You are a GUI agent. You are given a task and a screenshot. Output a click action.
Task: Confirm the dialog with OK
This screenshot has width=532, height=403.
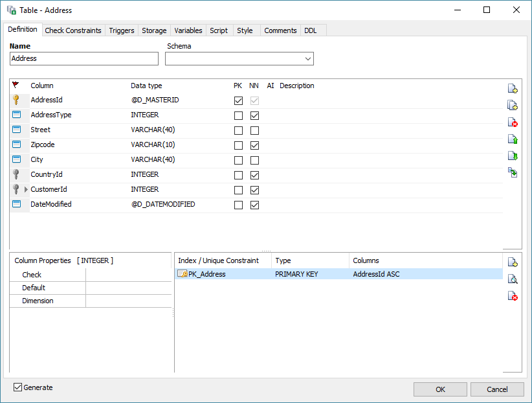(x=440, y=389)
